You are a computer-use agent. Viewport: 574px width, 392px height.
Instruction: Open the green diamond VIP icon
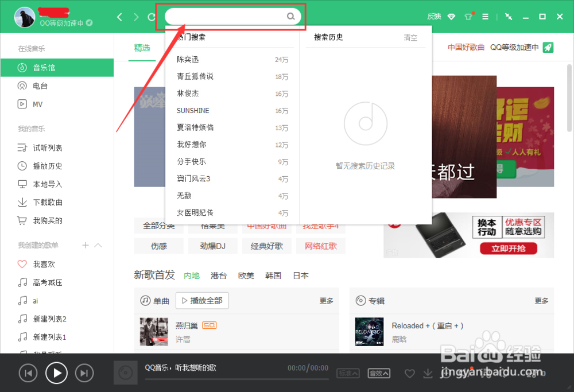(x=451, y=17)
